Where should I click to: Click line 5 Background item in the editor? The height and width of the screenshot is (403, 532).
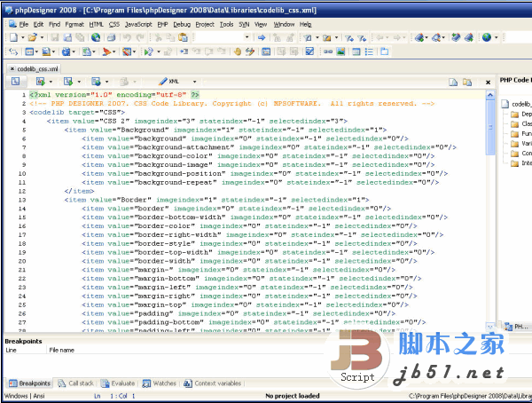pyautogui.click(x=225, y=130)
